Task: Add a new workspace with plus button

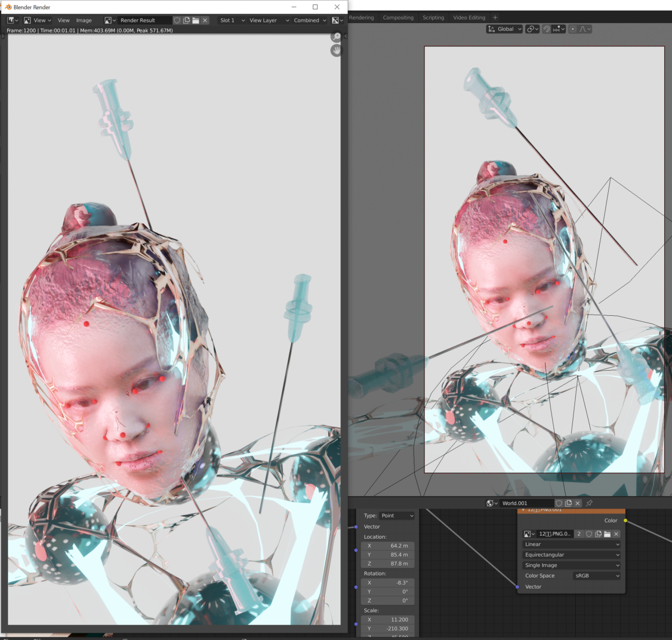Action: pos(495,17)
